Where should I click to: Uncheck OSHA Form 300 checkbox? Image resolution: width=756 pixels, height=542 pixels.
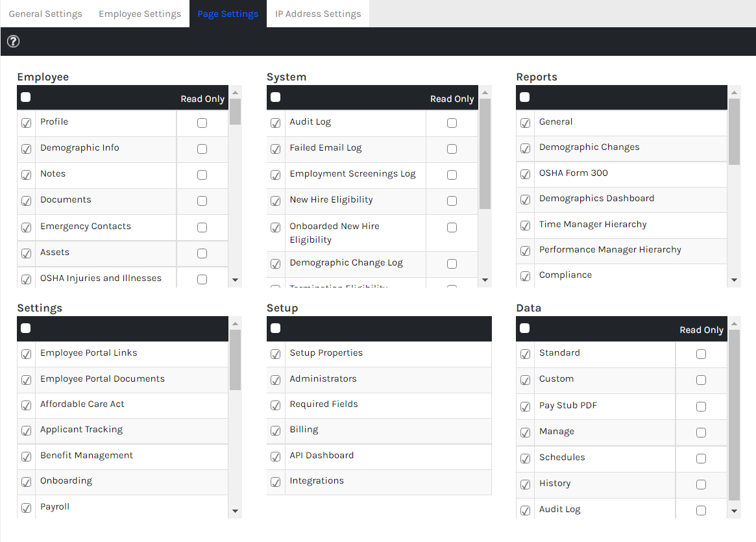pyautogui.click(x=526, y=174)
